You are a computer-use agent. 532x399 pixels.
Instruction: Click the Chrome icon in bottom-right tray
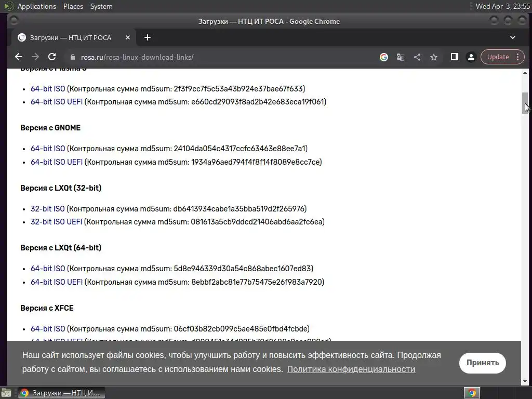click(472, 393)
